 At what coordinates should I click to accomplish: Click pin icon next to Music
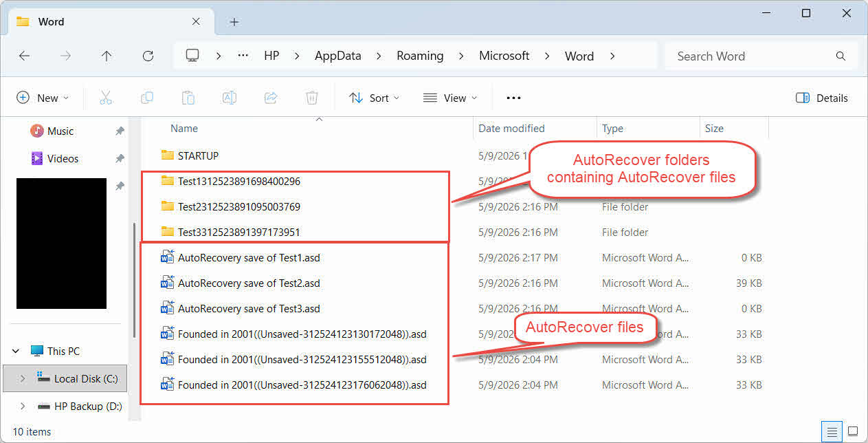[120, 131]
